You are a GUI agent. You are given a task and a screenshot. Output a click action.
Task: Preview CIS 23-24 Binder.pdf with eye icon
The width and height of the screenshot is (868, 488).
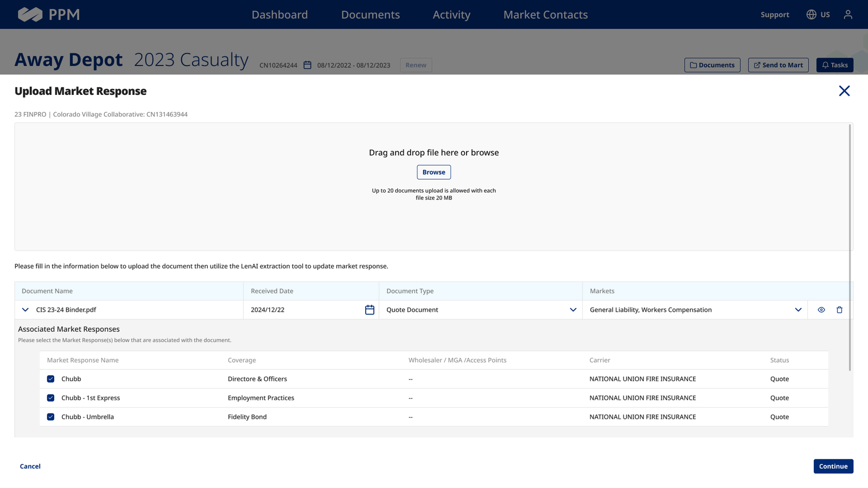coord(821,310)
